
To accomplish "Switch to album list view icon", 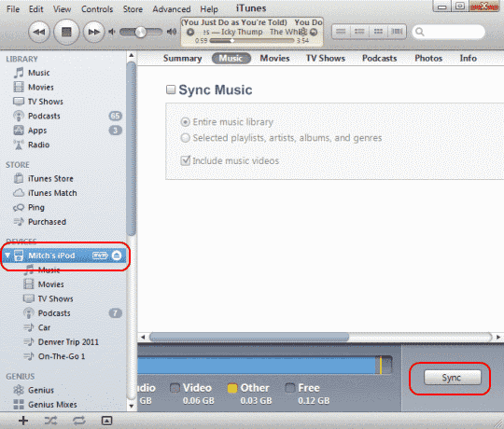I will [x=359, y=32].
